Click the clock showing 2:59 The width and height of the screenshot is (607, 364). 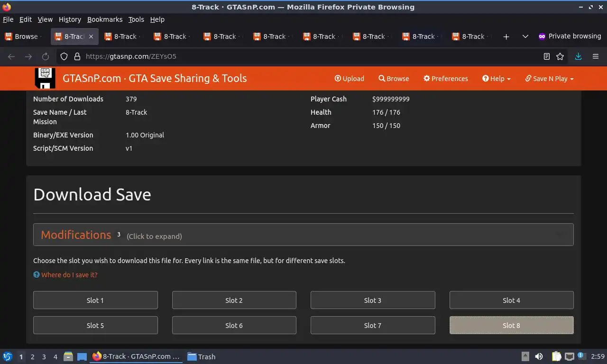(x=598, y=356)
